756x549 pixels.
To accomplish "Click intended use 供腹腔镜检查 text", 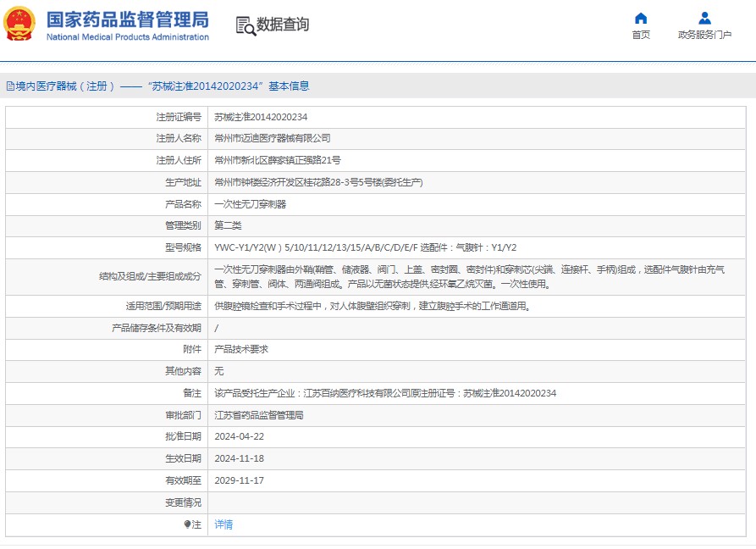I will coord(372,306).
